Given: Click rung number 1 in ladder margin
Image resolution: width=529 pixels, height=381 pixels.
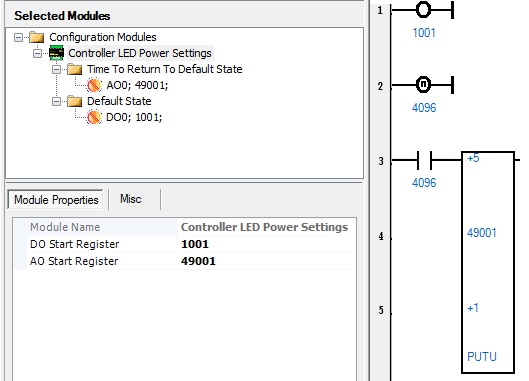Looking at the screenshot, I should pos(381,11).
